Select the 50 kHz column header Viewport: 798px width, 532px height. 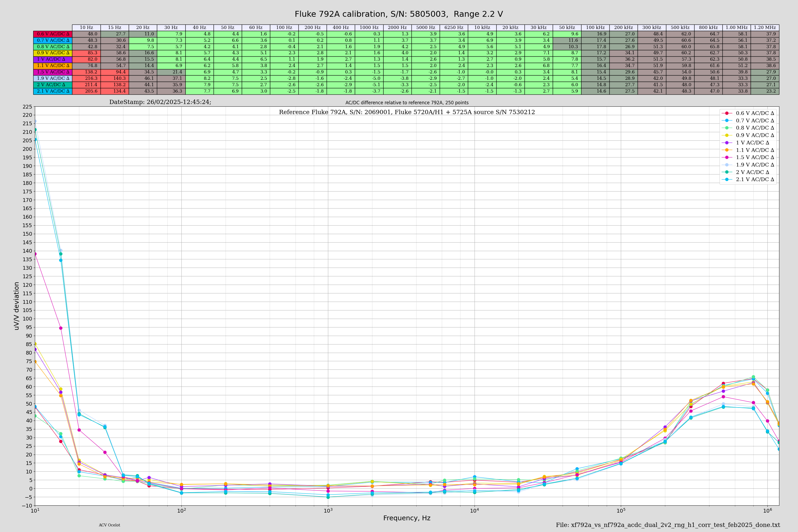tap(567, 27)
